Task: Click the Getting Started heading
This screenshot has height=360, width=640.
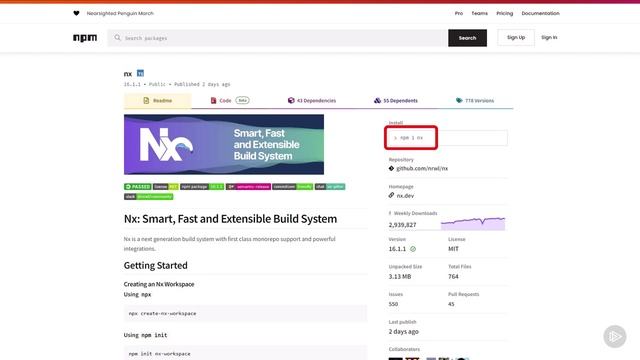Action: tap(156, 265)
